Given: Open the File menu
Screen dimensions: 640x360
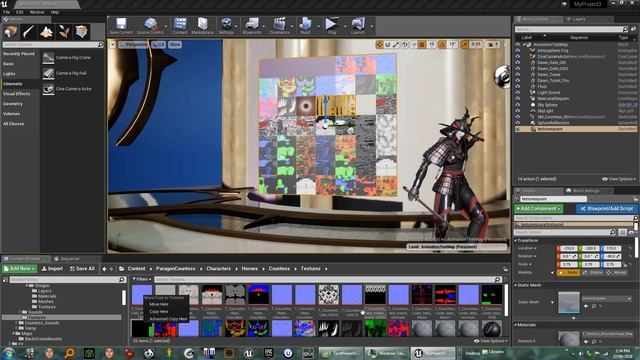Looking at the screenshot, I should [x=7, y=12].
